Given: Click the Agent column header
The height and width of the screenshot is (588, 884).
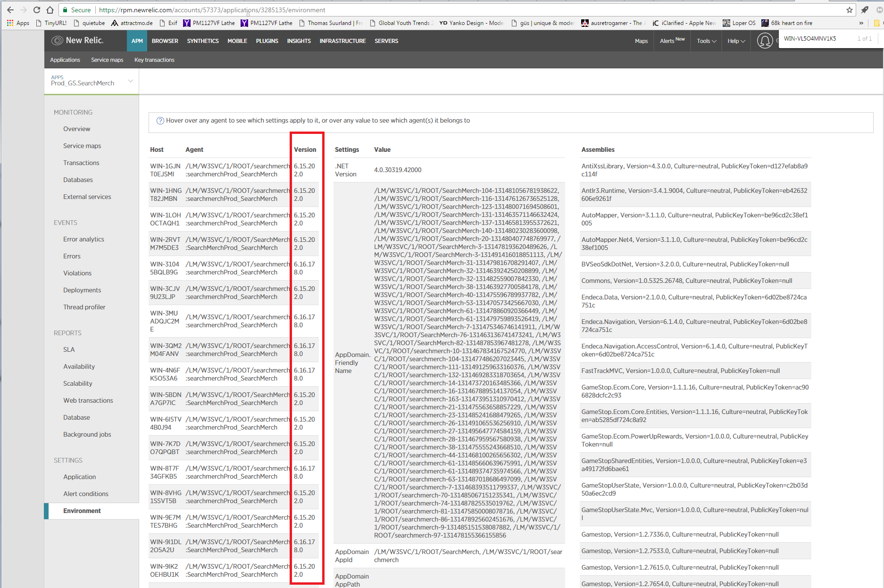Looking at the screenshot, I should (194, 149).
